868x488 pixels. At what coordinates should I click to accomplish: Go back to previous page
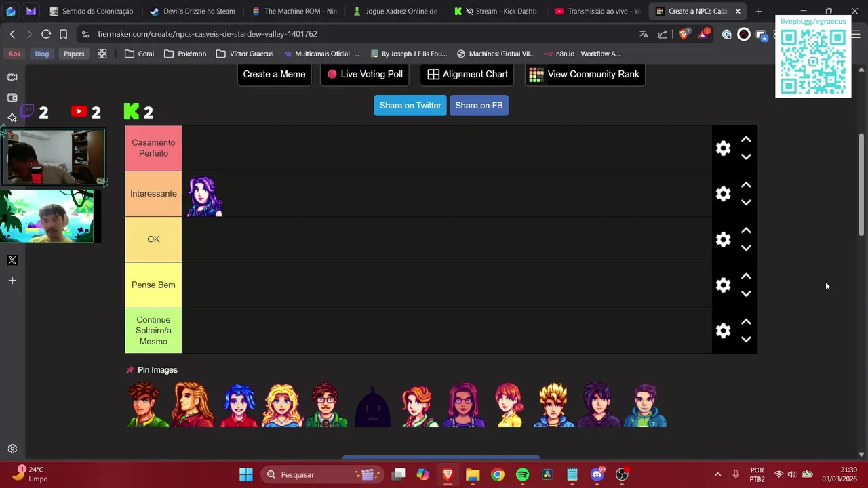(x=12, y=34)
